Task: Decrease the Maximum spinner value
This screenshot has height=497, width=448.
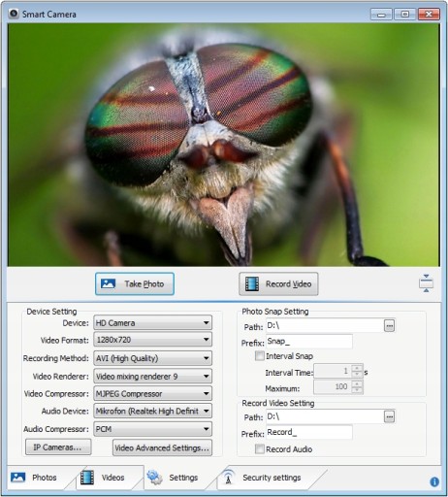Action: 357,390
